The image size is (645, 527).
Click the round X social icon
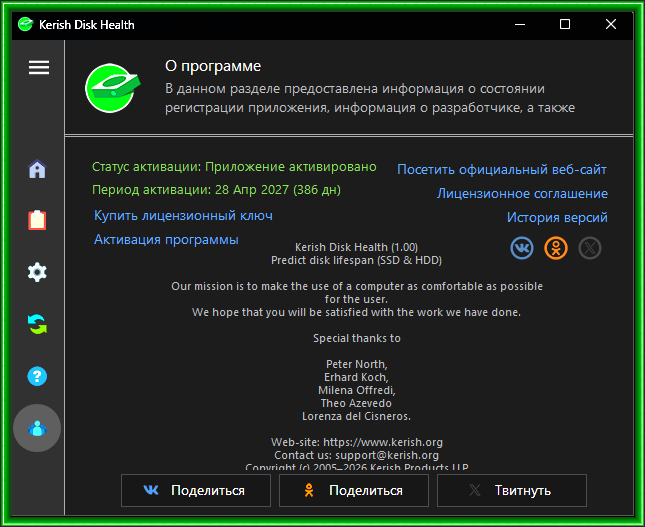[x=590, y=248]
